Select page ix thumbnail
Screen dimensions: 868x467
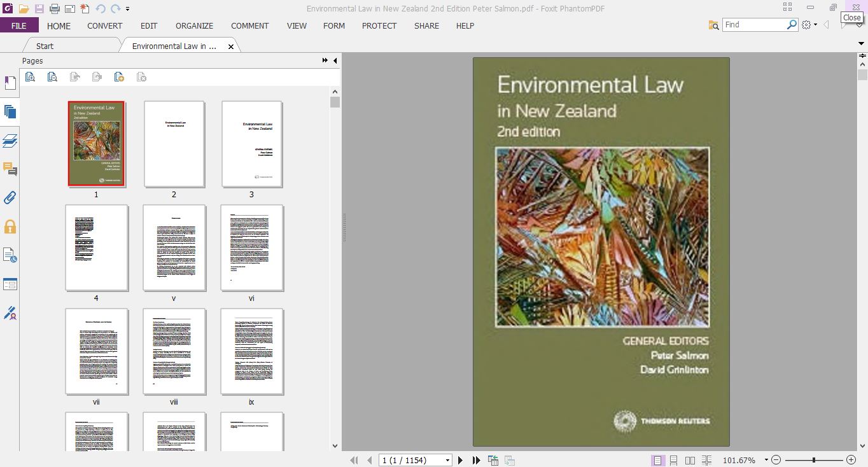251,351
